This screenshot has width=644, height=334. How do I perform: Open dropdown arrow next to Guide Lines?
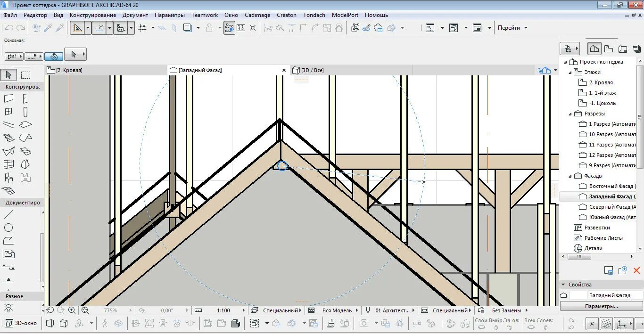click(x=88, y=28)
